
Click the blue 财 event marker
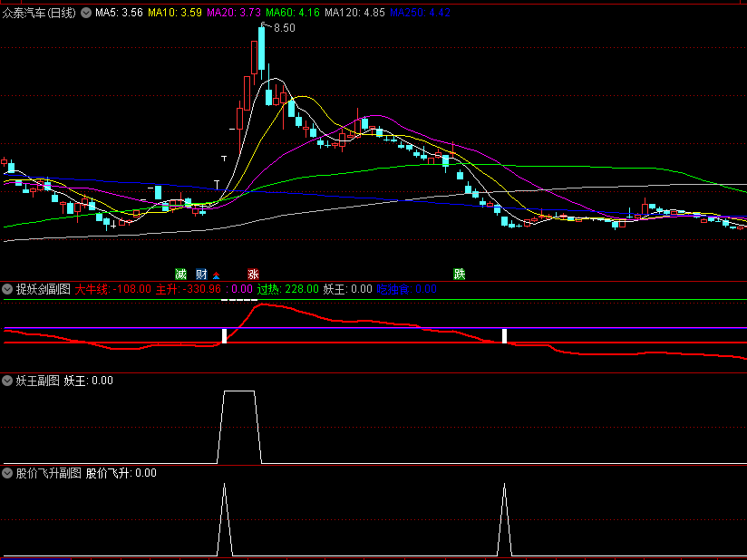point(201,275)
